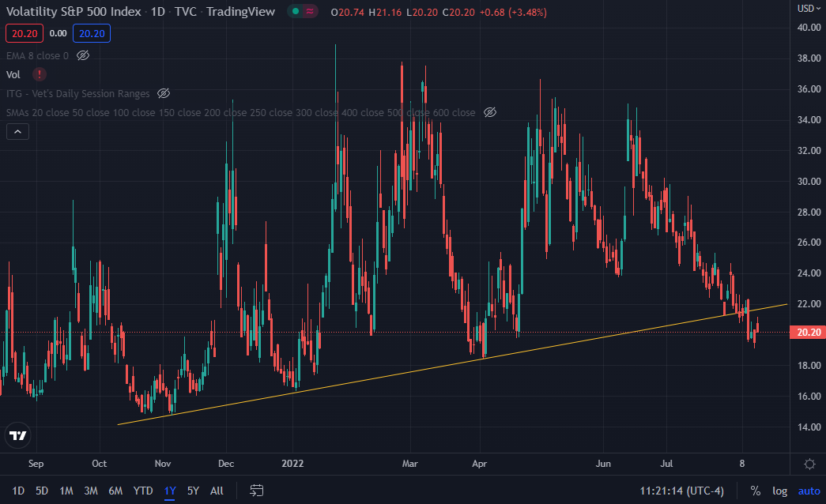Screen dimensions: 826x504
Task: Disable the auto scale toggle
Action: point(809,491)
